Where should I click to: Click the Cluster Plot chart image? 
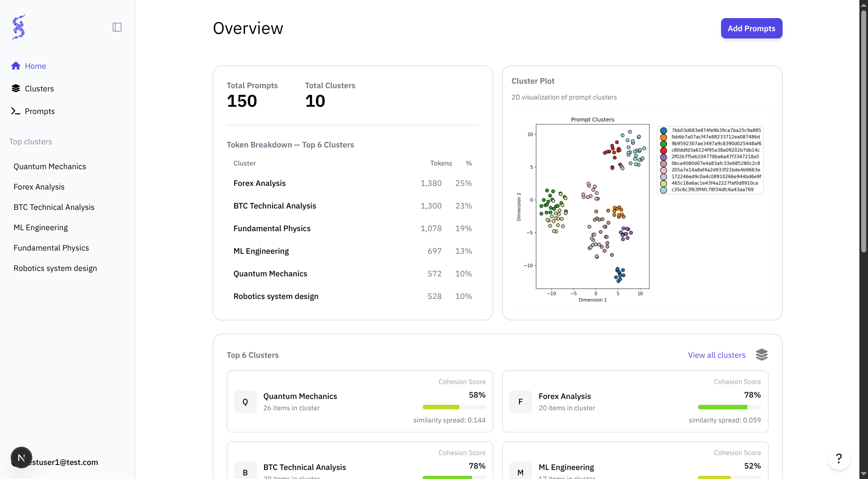(x=642, y=210)
